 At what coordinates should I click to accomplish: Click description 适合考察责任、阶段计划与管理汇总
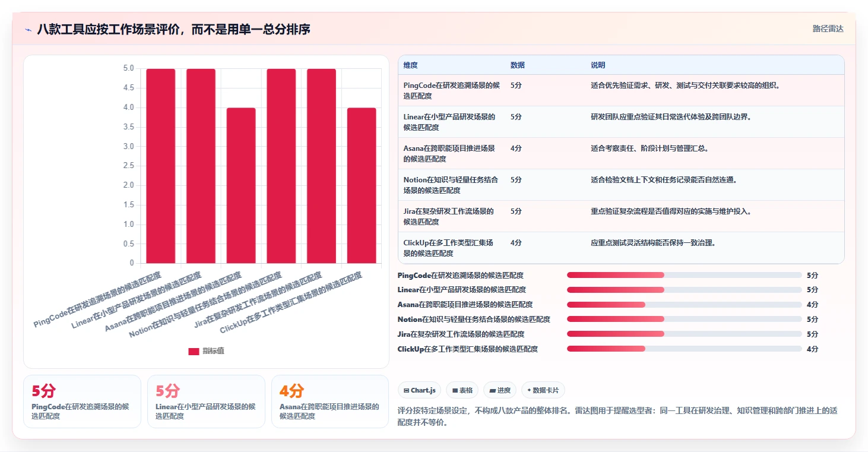click(650, 148)
